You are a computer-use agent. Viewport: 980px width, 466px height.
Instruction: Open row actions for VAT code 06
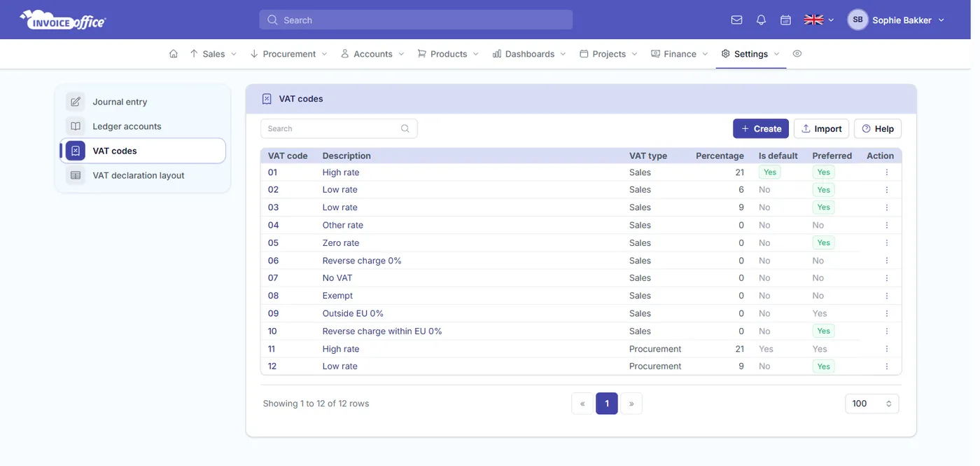886,261
